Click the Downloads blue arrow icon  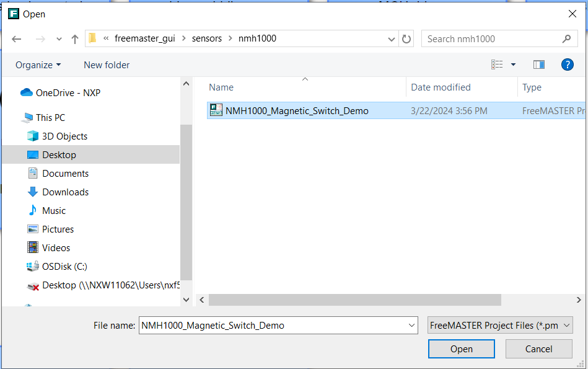[x=33, y=192]
